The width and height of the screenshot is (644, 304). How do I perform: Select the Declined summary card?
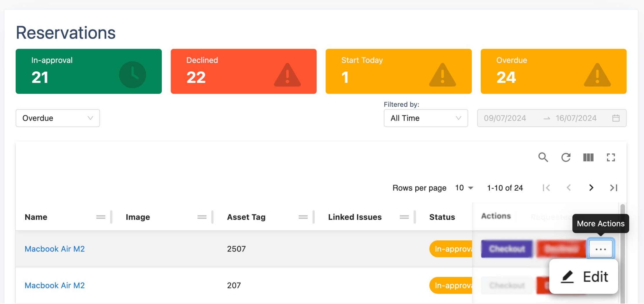(243, 71)
